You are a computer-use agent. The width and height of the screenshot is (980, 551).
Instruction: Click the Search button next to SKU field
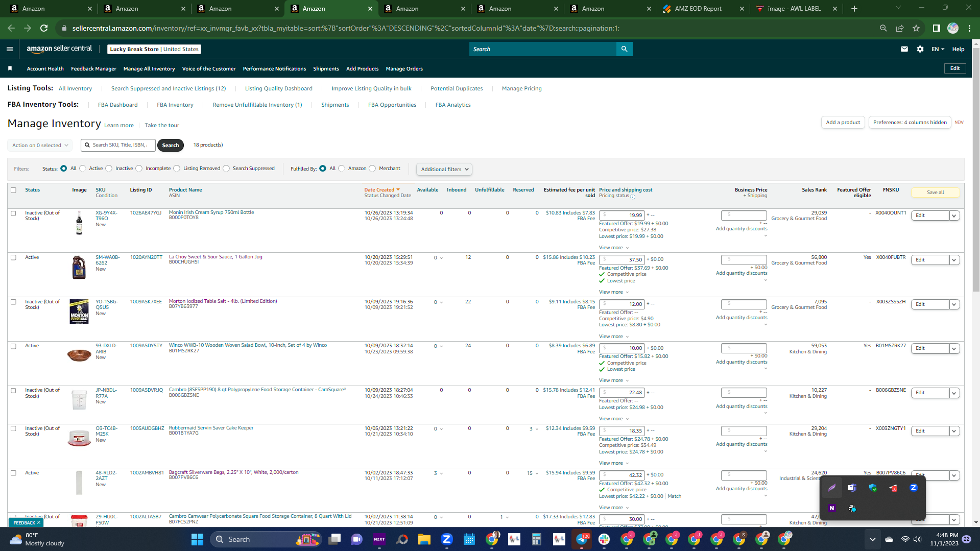coord(170,146)
